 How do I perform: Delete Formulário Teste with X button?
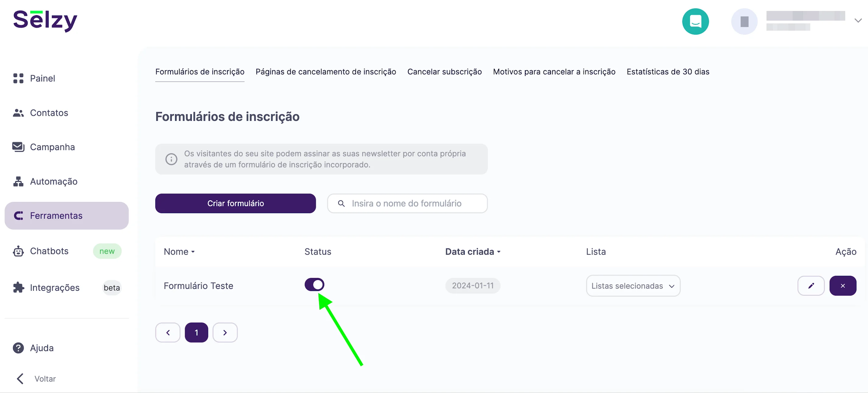[x=843, y=285]
